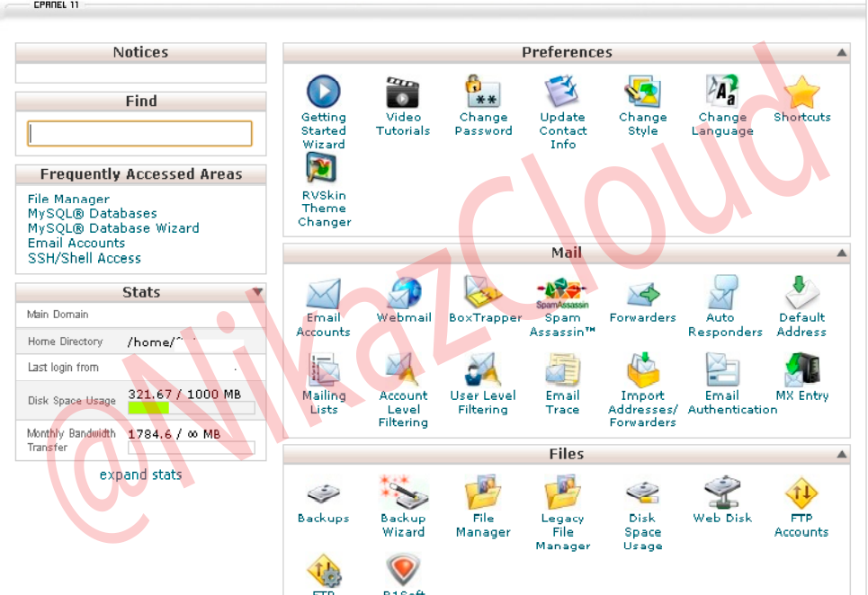Click the Last login from row
This screenshot has height=595, width=868.
coord(140,368)
